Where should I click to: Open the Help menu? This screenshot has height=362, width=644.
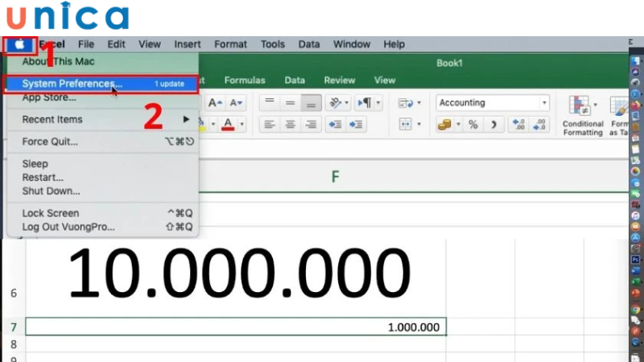point(394,44)
